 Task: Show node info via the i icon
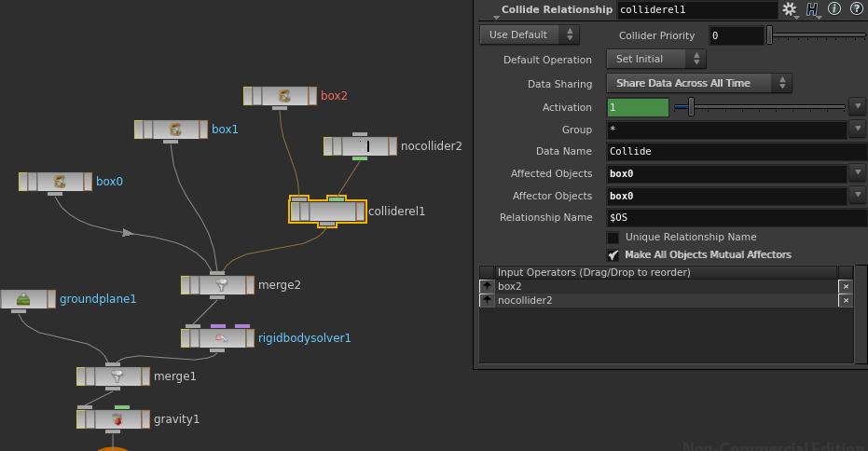[x=834, y=8]
